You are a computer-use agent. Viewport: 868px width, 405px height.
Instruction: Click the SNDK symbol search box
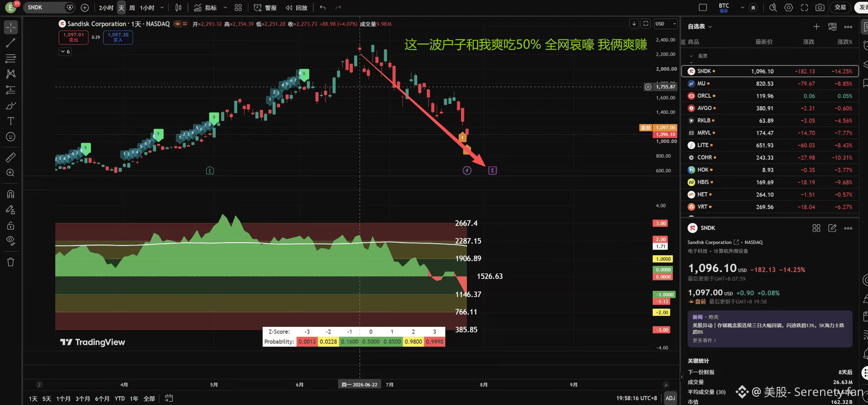(x=49, y=8)
